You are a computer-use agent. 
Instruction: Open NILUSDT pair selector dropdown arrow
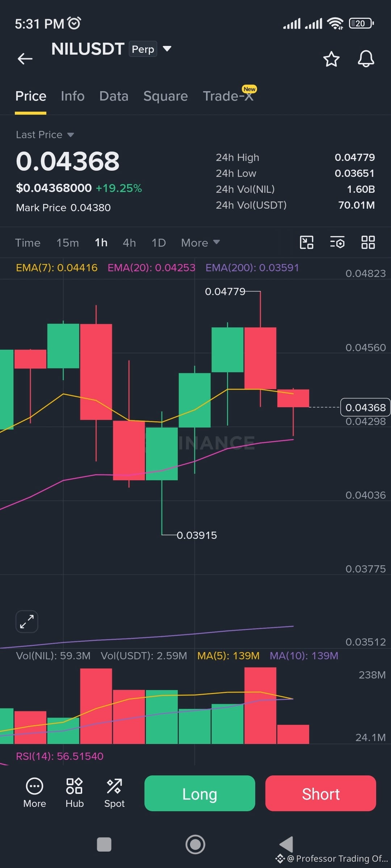click(x=167, y=48)
